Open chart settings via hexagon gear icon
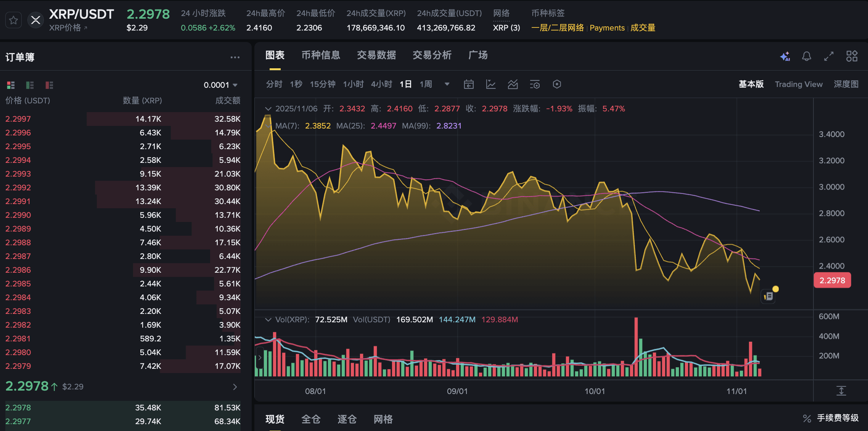The width and height of the screenshot is (868, 431). pos(556,84)
